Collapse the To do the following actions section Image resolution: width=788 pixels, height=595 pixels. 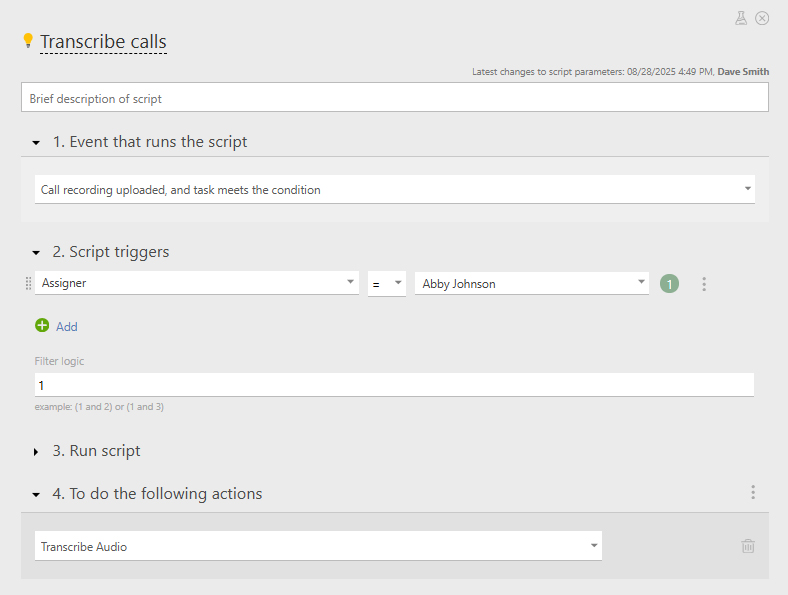(x=36, y=495)
